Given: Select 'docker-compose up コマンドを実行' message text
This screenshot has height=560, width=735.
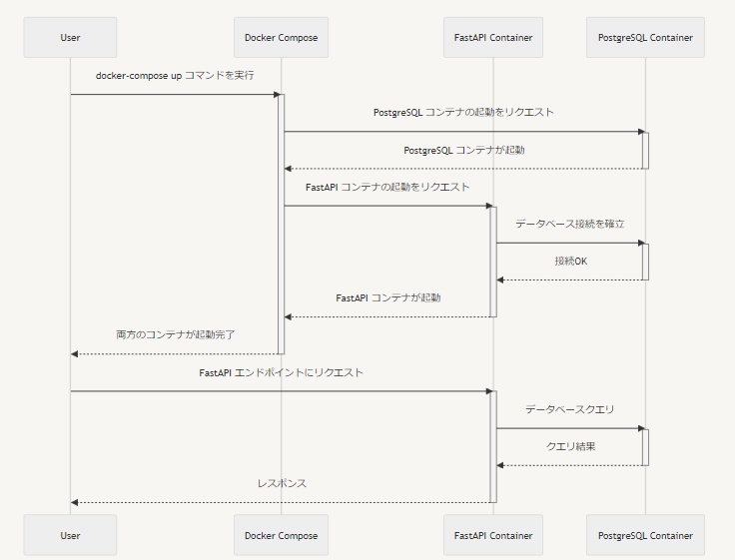Looking at the screenshot, I should [175, 76].
